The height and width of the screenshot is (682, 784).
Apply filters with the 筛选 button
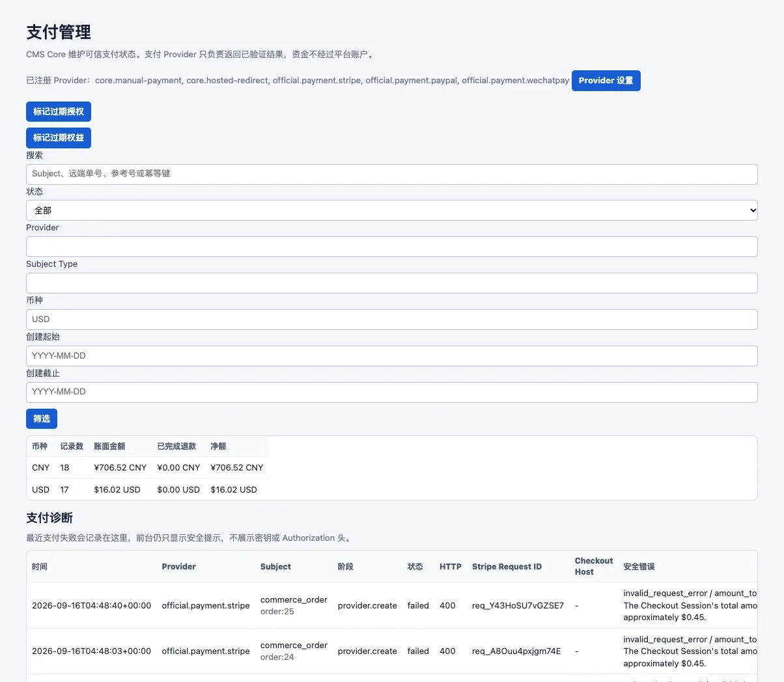(x=42, y=419)
